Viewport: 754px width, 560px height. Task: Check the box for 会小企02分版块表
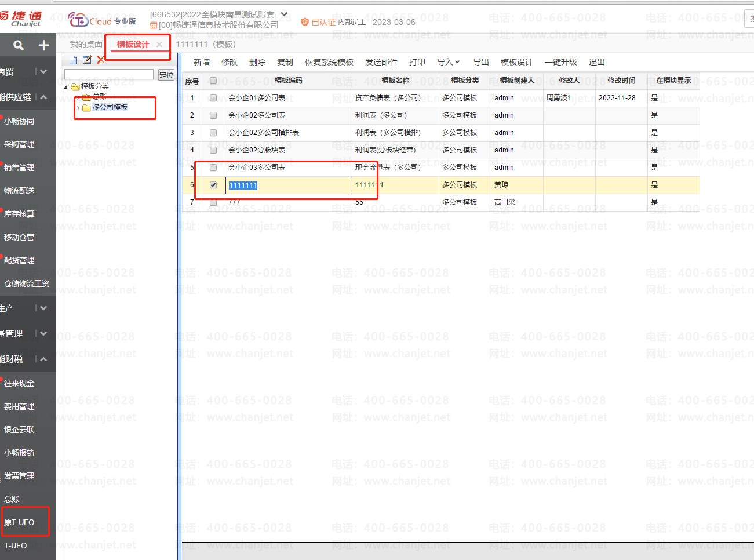click(213, 150)
